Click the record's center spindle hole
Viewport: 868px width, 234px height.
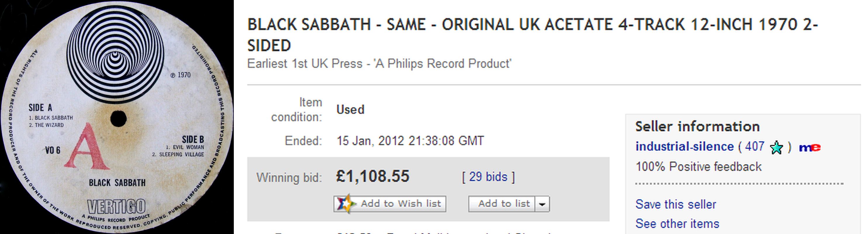[118, 118]
